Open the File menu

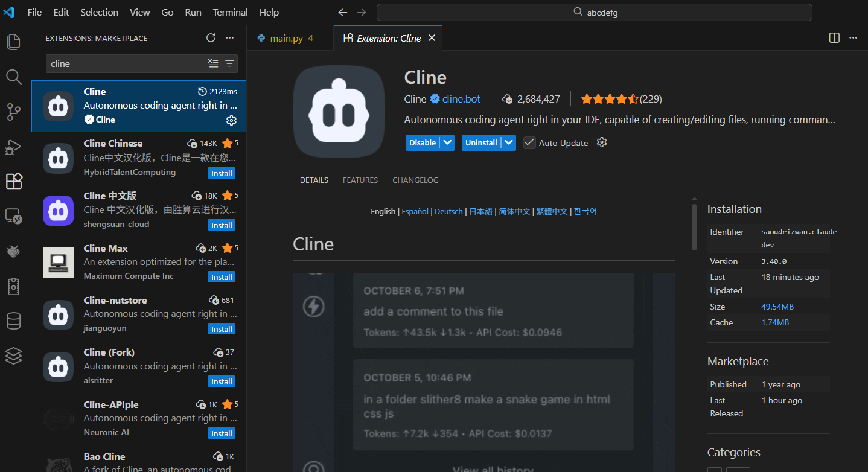point(34,12)
